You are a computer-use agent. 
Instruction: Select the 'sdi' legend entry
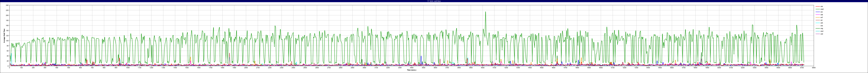click(x=822, y=20)
